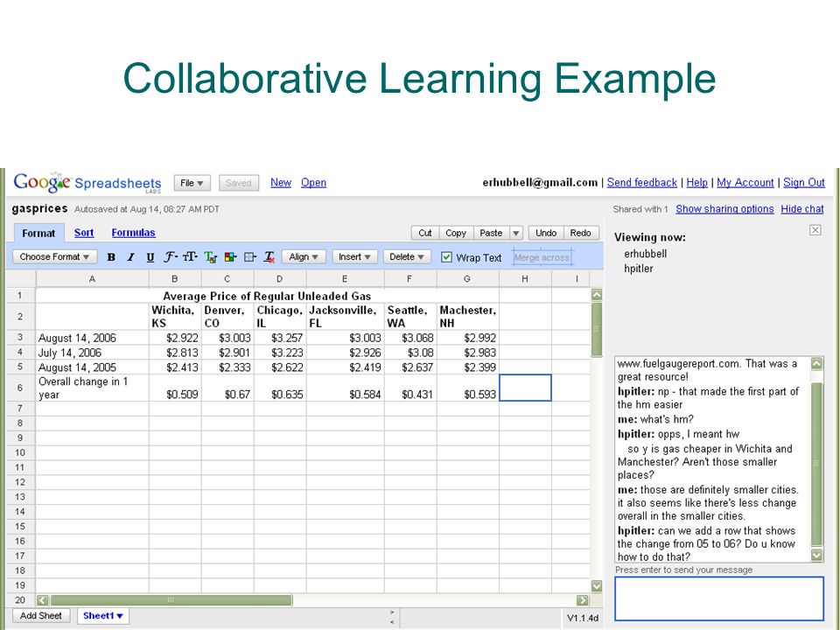The image size is (840, 630).
Task: Open the Align dropdown
Action: (304, 257)
